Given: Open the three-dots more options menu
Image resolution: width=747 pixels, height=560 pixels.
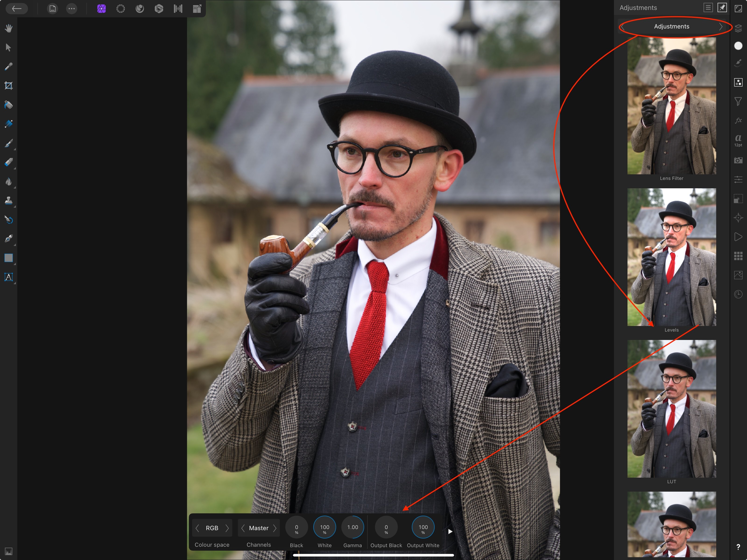Looking at the screenshot, I should 72,8.
